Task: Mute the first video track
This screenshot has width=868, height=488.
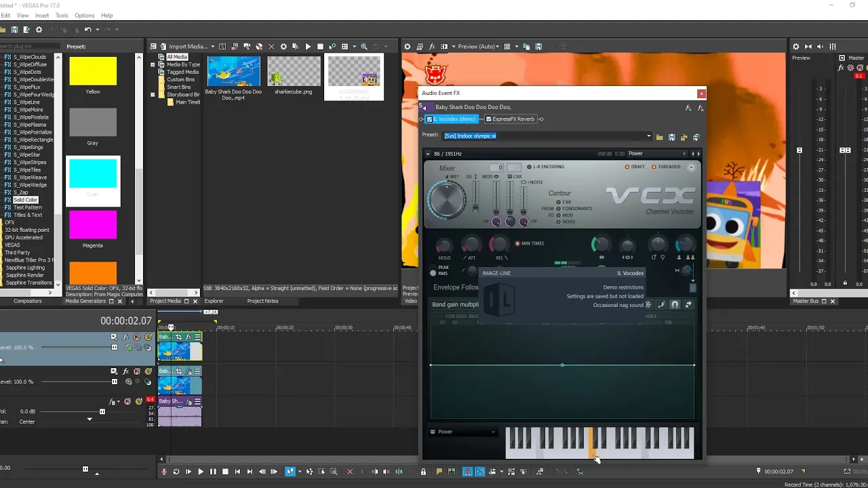Action: [137, 338]
